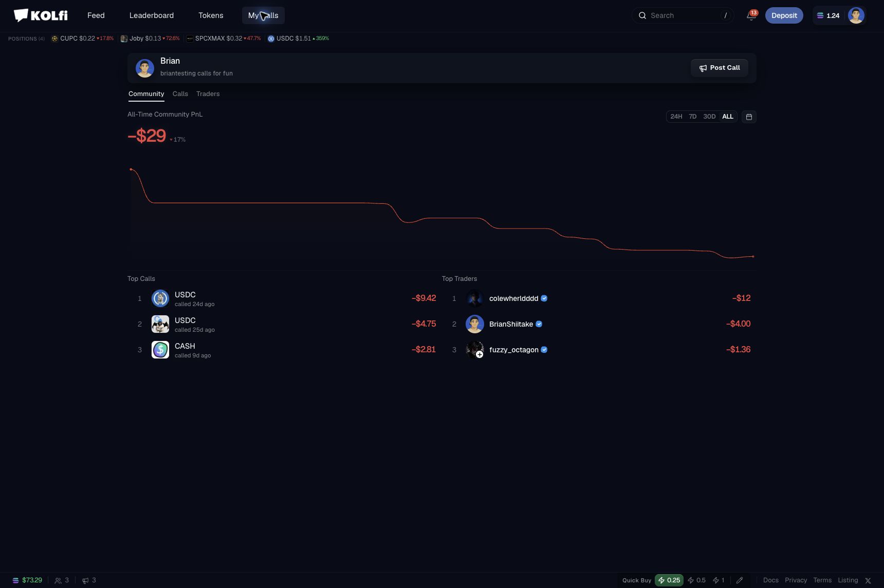Select Quick Buy 0.5 amount
Viewport: 884px width, 588px height.
pos(696,580)
